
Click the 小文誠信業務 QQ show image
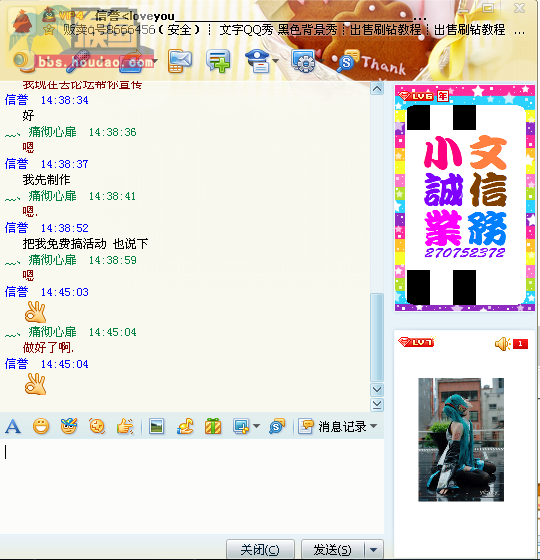click(465, 198)
